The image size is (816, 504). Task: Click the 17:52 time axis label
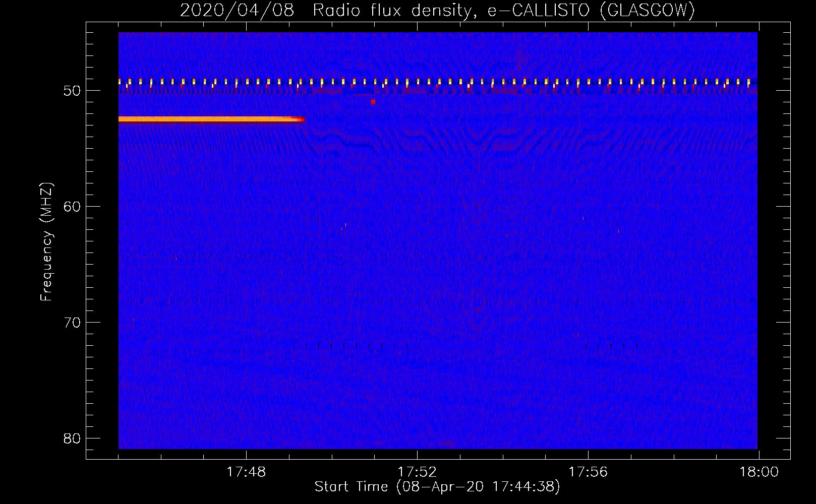(x=417, y=472)
